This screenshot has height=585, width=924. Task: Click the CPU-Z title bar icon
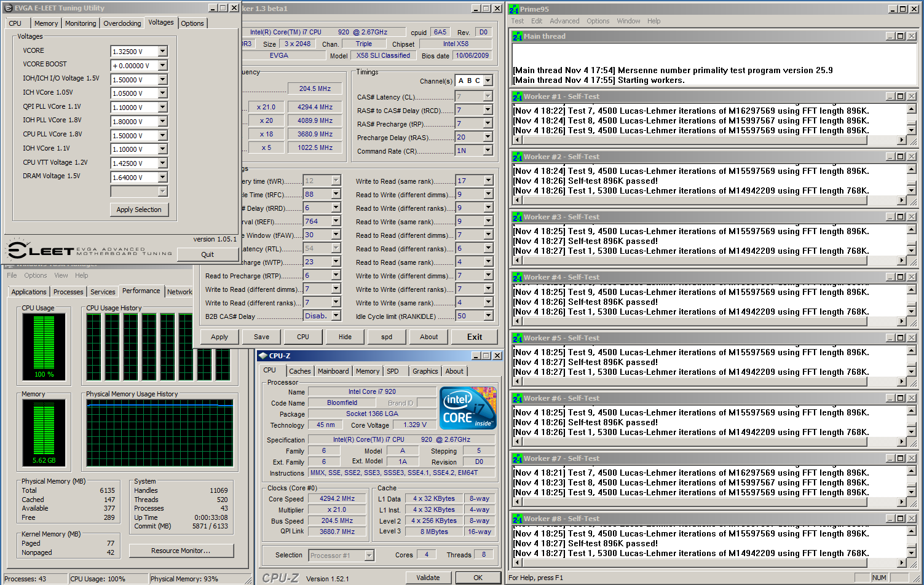coord(263,356)
